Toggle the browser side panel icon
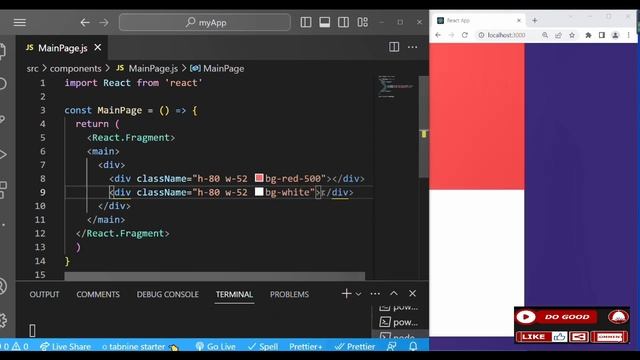This screenshot has width=640, height=360. click(x=602, y=35)
